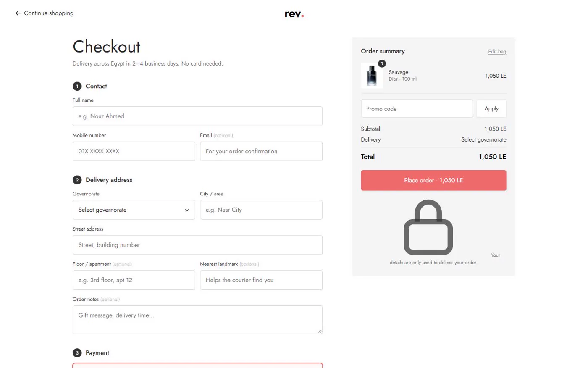This screenshot has width=588, height=368.
Task: Click the Nearest landmark field
Action: click(261, 280)
